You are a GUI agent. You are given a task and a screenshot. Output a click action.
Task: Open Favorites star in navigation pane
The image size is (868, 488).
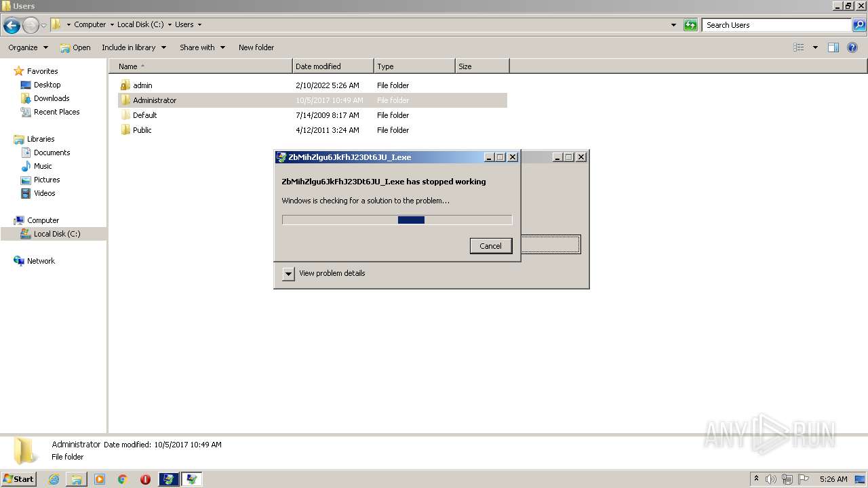coord(19,71)
